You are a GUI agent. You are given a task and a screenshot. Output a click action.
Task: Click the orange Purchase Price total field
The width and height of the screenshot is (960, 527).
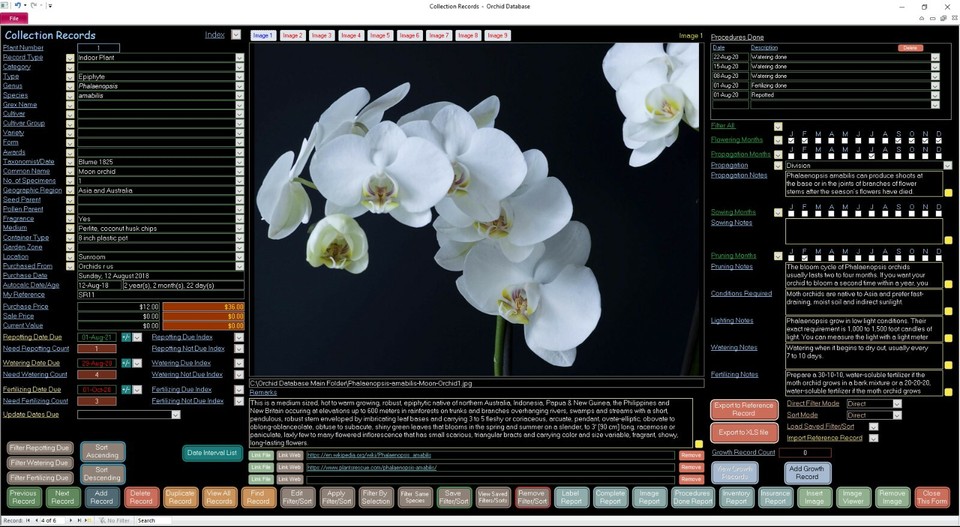[203, 307]
